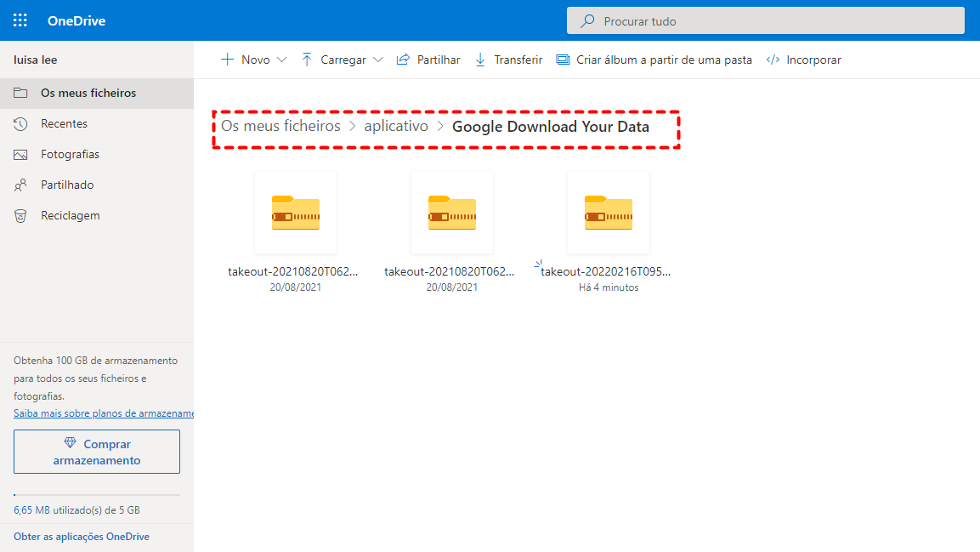Click the album icon in toolbar
980x552 pixels.
pyautogui.click(x=564, y=60)
